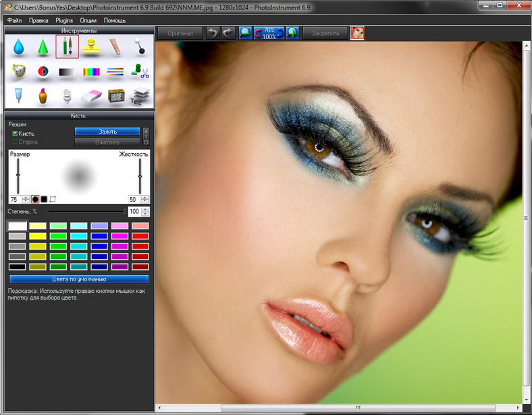Select the square brush shape

pyautogui.click(x=44, y=200)
